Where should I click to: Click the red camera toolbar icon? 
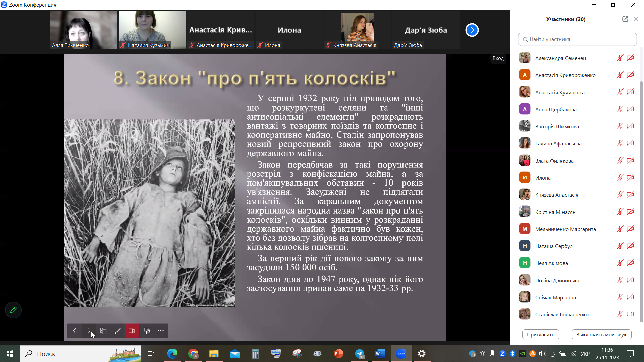132,331
